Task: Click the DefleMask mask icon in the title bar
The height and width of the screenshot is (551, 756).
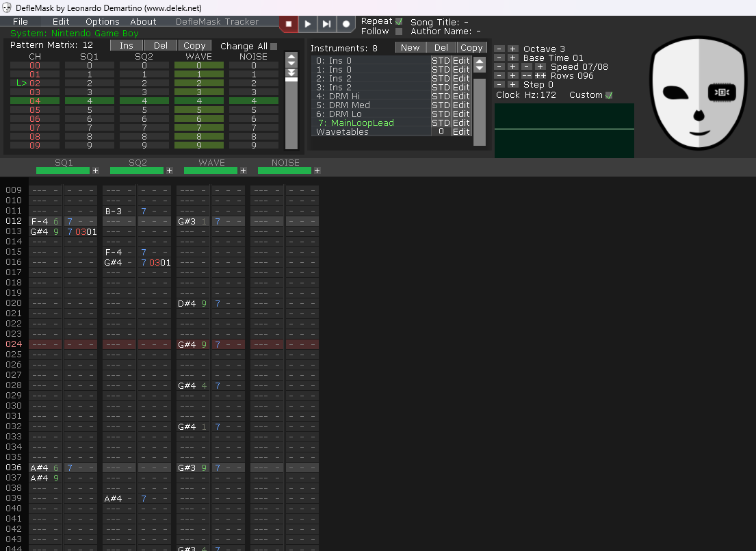Action: (5, 8)
